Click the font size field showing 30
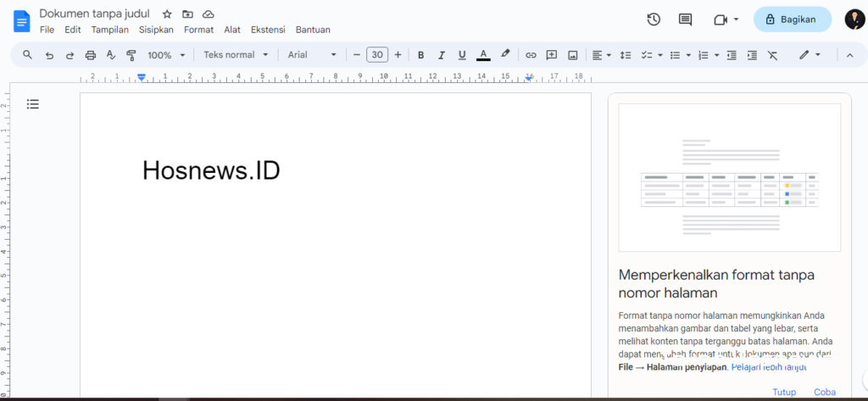 [x=377, y=55]
